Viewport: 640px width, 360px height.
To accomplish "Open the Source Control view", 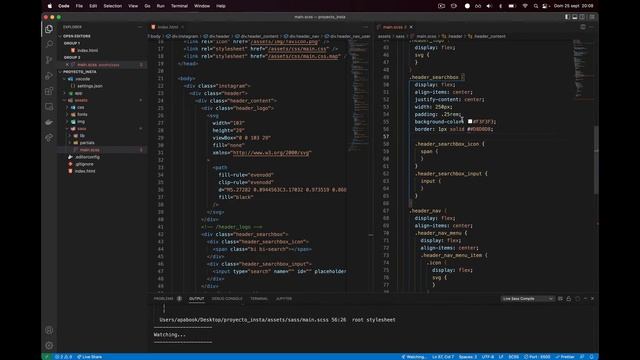I will 49,60.
